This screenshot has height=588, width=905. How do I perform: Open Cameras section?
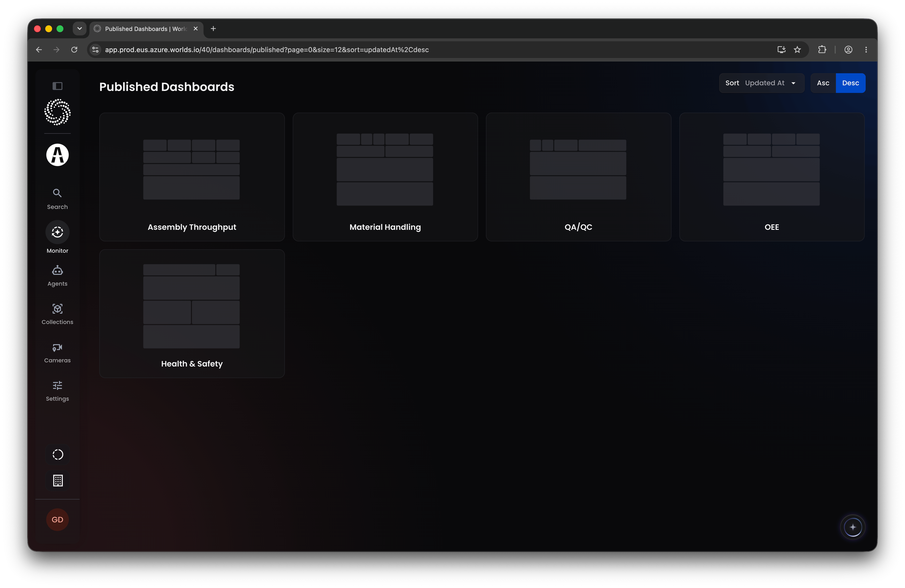click(x=58, y=353)
